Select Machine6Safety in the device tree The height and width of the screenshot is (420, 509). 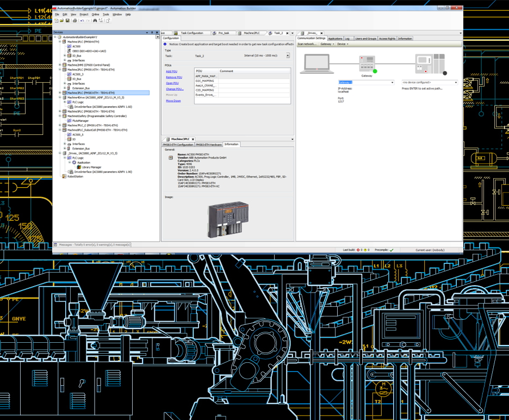click(97, 116)
